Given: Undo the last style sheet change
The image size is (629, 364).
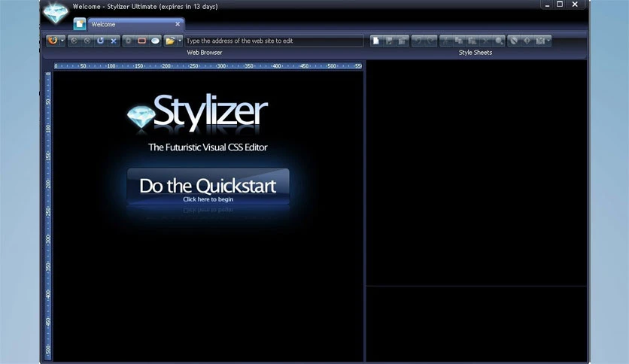Looking at the screenshot, I should 418,41.
